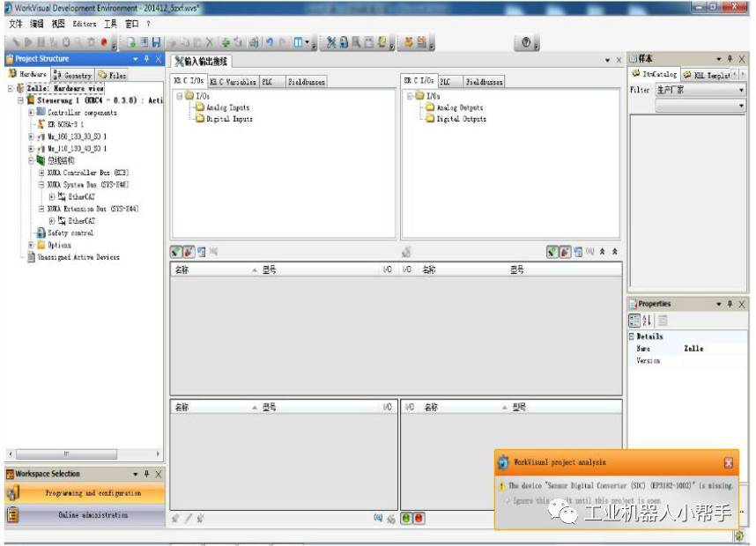Viewport: 756px width, 546px height.
Task: Toggle the first green filter button under the left I/O tree
Action: (x=177, y=252)
